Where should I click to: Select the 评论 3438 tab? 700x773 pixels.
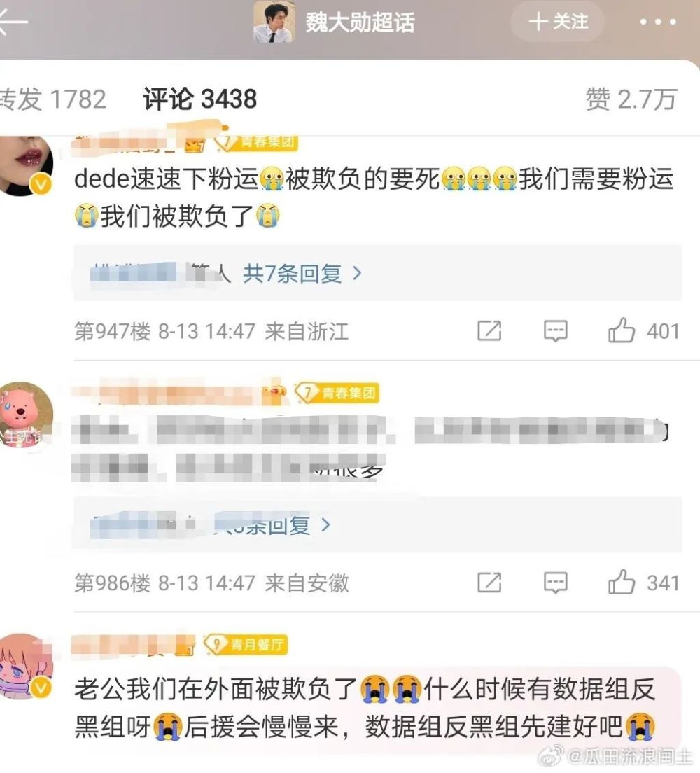pyautogui.click(x=200, y=99)
